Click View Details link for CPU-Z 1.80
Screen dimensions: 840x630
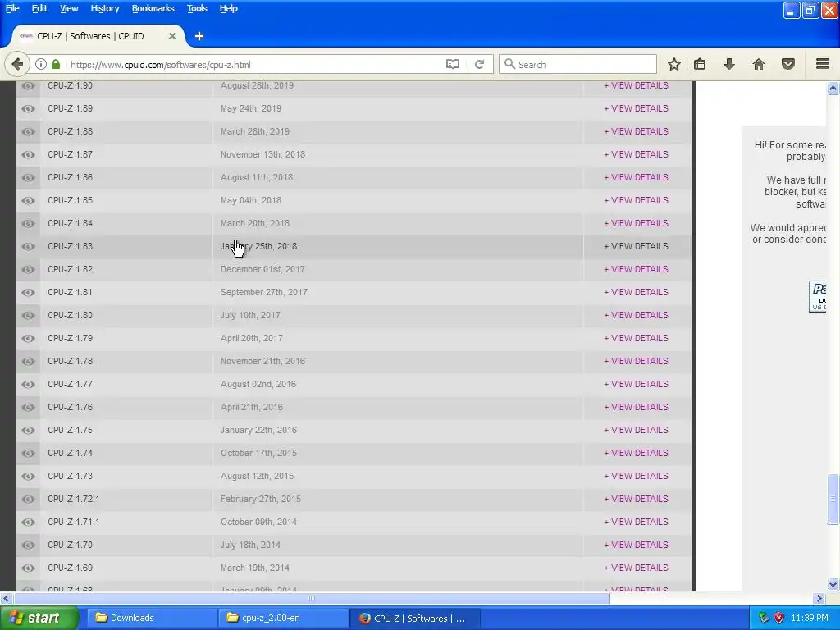(636, 315)
